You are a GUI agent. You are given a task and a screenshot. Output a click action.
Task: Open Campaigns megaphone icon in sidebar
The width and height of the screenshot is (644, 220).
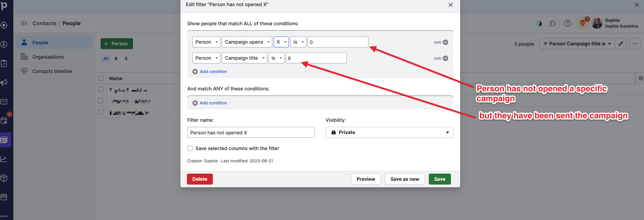4,83
